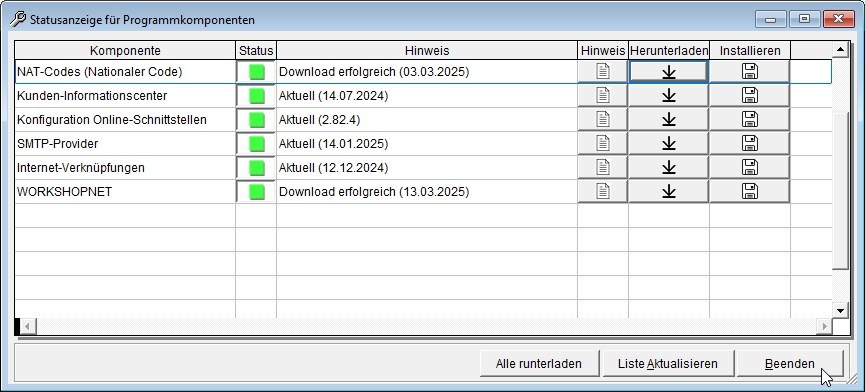Open hint document for WORKSHOPNET
Viewport: 865px width, 392px height.
click(x=602, y=191)
